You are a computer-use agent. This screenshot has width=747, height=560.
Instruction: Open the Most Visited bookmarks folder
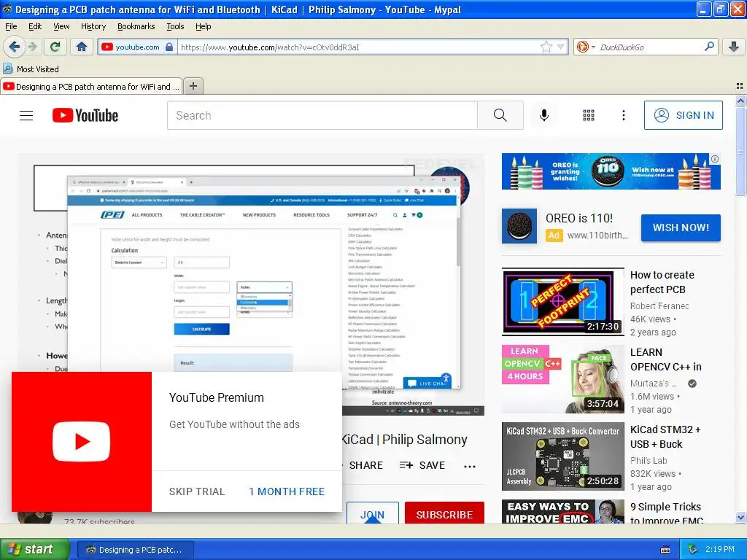pyautogui.click(x=31, y=69)
